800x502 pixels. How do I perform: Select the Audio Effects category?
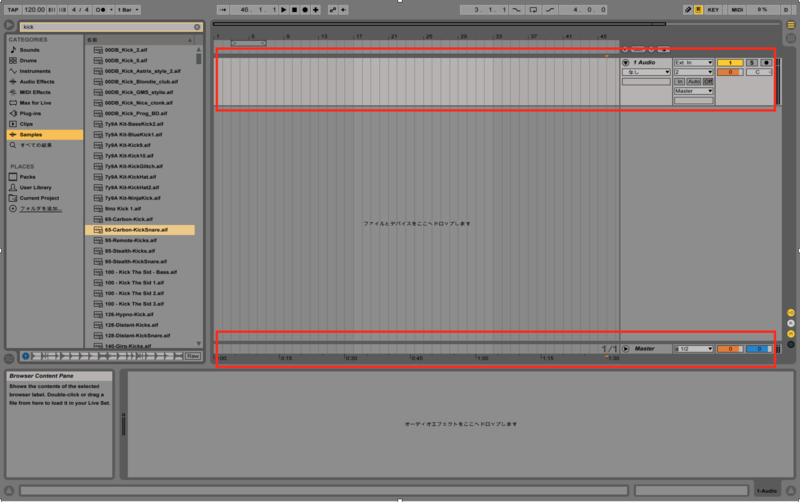tap(44, 82)
